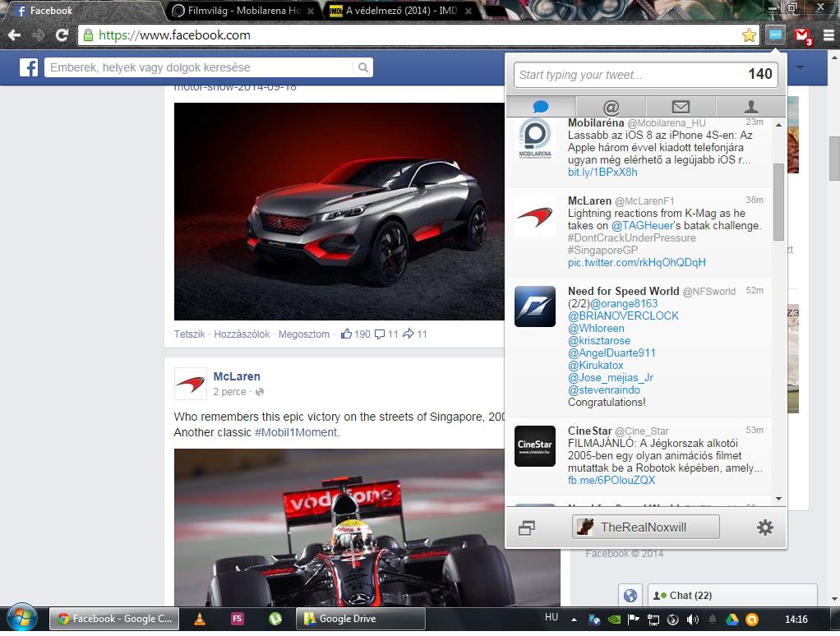The height and width of the screenshot is (636, 840).
Task: Click the @BRIANOVERCLOCK mention
Action: (623, 316)
